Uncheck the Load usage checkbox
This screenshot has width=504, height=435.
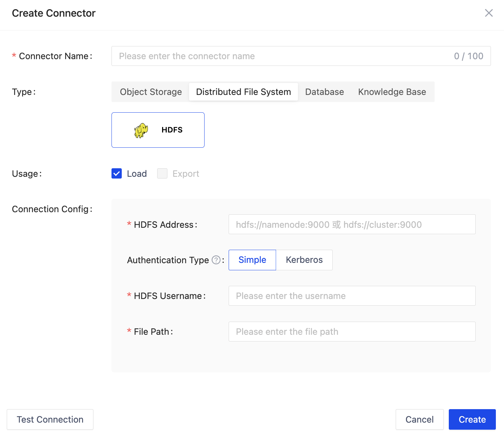[x=117, y=174]
